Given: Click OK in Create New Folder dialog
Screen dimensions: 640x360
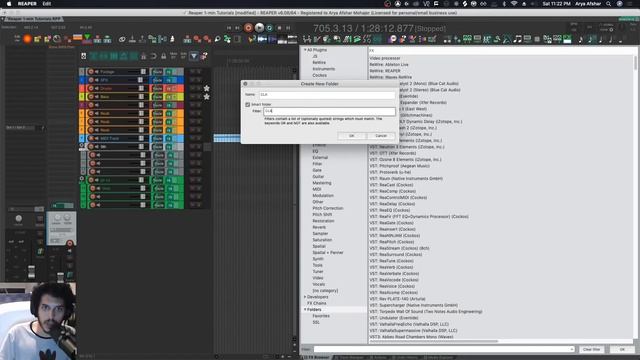Looking at the screenshot, I should [351, 136].
